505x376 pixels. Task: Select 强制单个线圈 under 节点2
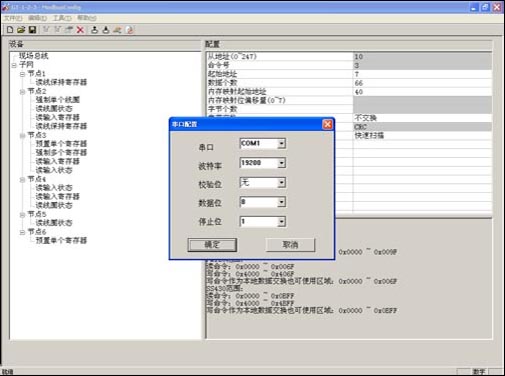[58, 100]
